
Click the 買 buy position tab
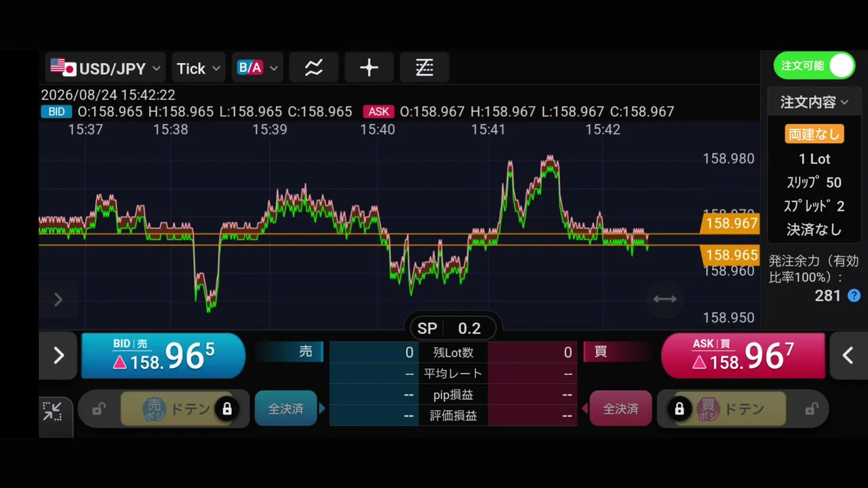point(617,352)
